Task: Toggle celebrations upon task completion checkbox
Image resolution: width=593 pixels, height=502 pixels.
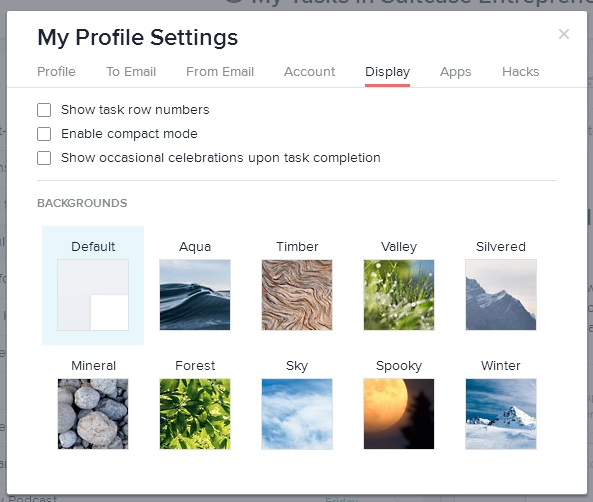Action: pos(44,158)
